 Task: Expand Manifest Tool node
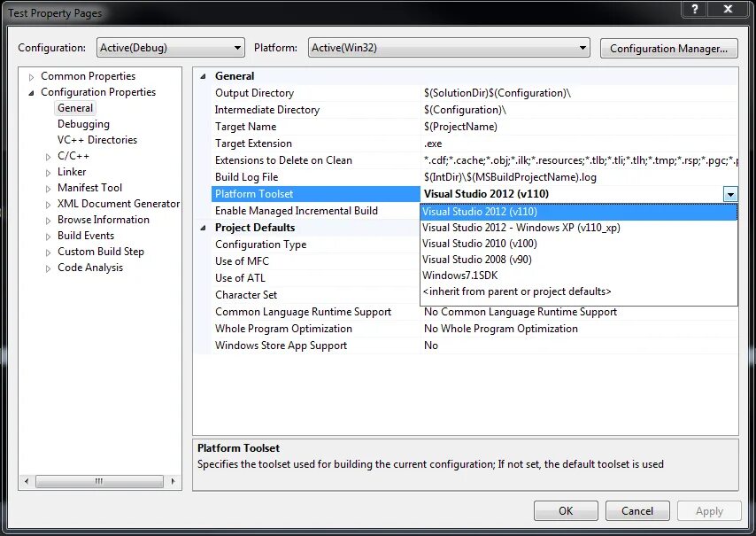pos(48,189)
